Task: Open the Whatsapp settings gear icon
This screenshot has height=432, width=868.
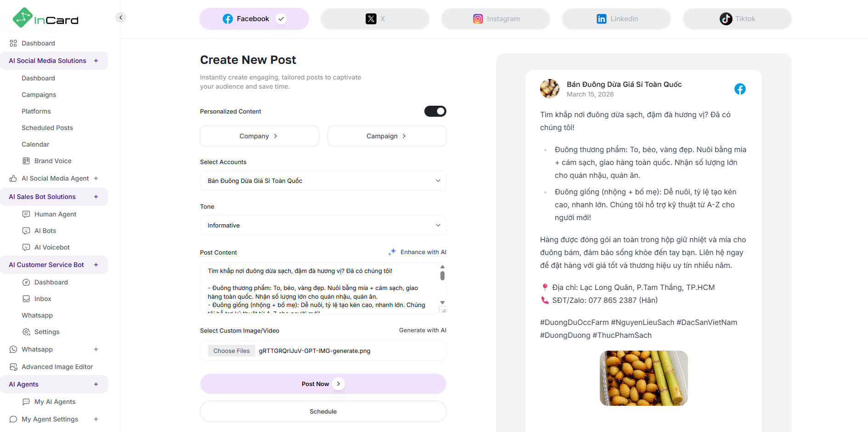Action: pyautogui.click(x=27, y=332)
